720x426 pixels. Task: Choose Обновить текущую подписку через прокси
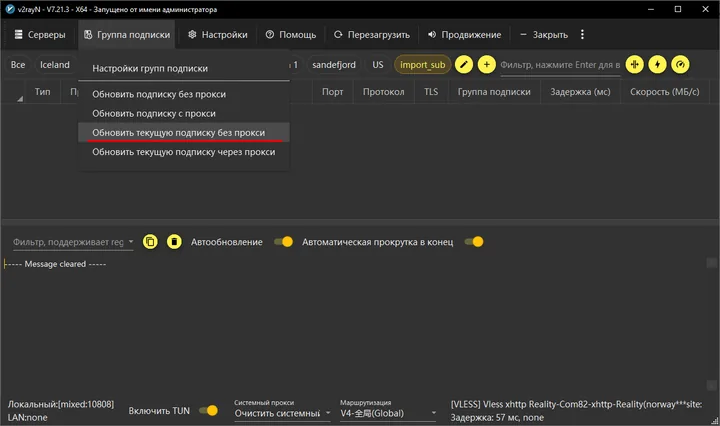[184, 152]
